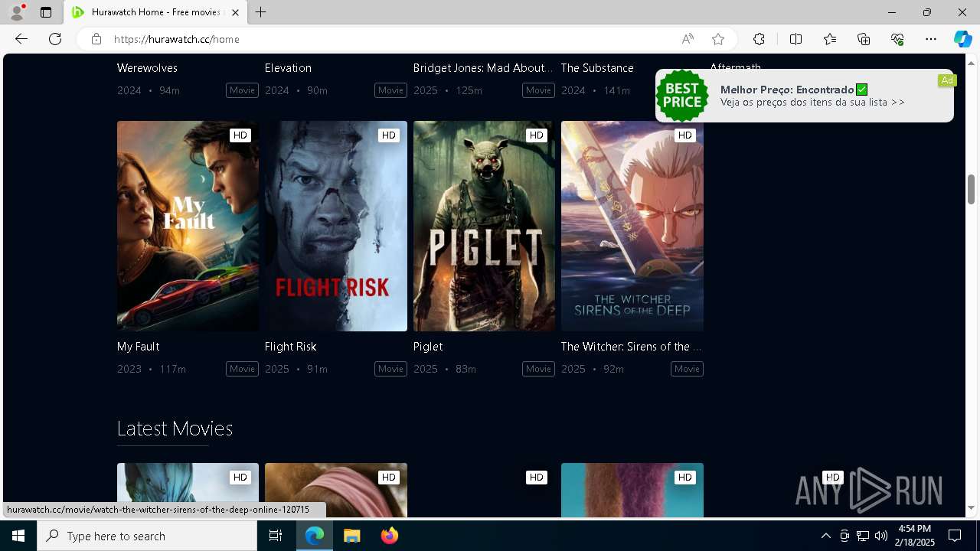Click the Piglet title link
This screenshot has height=551, width=980.
click(428, 347)
